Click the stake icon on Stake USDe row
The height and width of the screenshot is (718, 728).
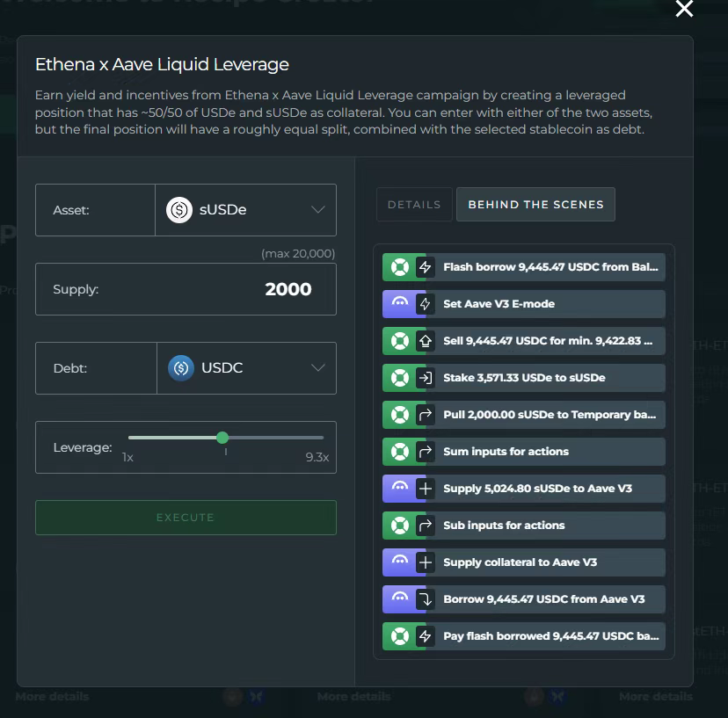[426, 378]
